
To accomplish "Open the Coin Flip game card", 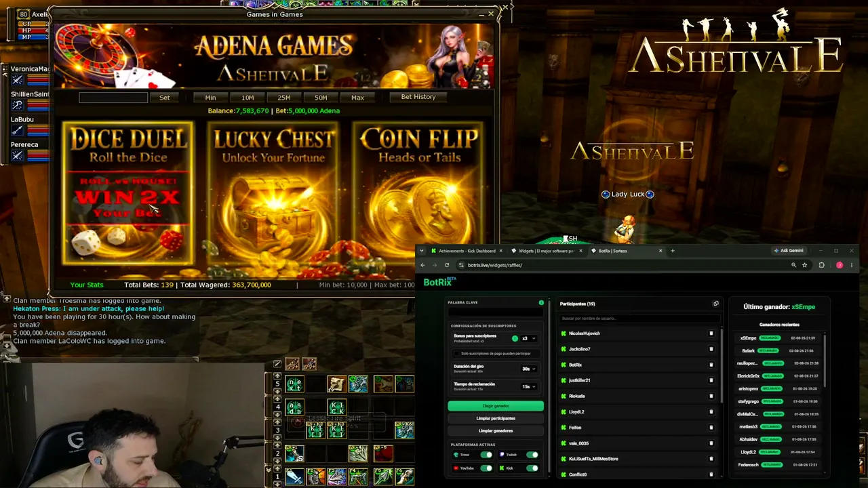I will coord(419,192).
